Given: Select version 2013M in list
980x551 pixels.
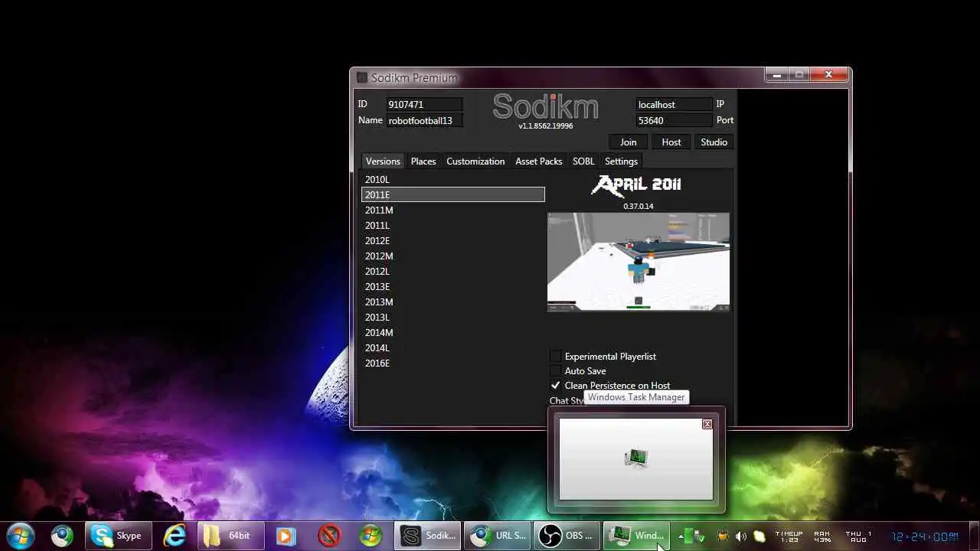Looking at the screenshot, I should [453, 302].
